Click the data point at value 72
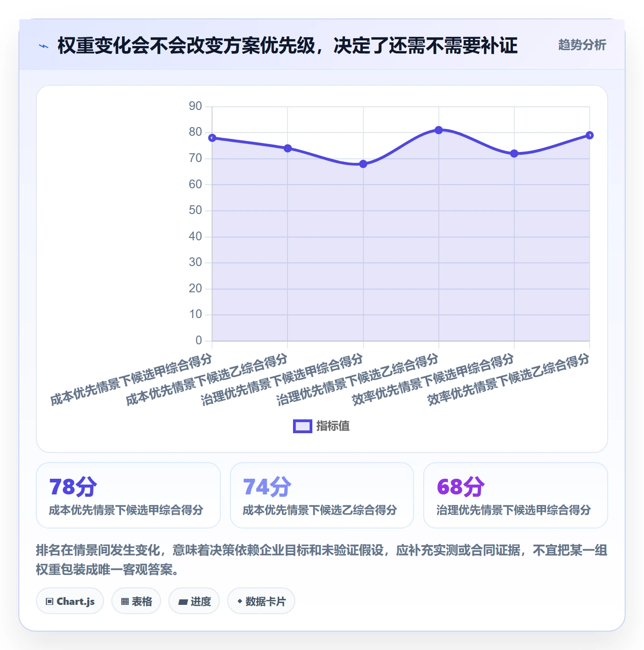Viewport: 644px width, 650px height. tap(514, 154)
